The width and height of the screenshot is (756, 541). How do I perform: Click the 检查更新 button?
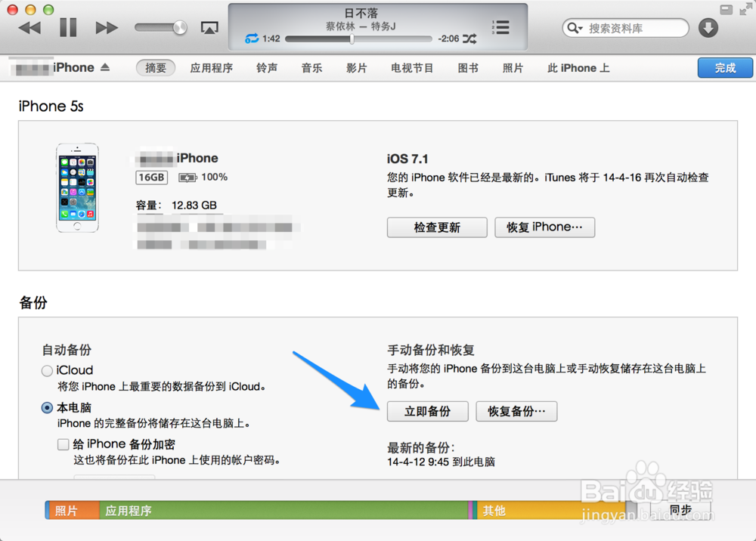437,227
